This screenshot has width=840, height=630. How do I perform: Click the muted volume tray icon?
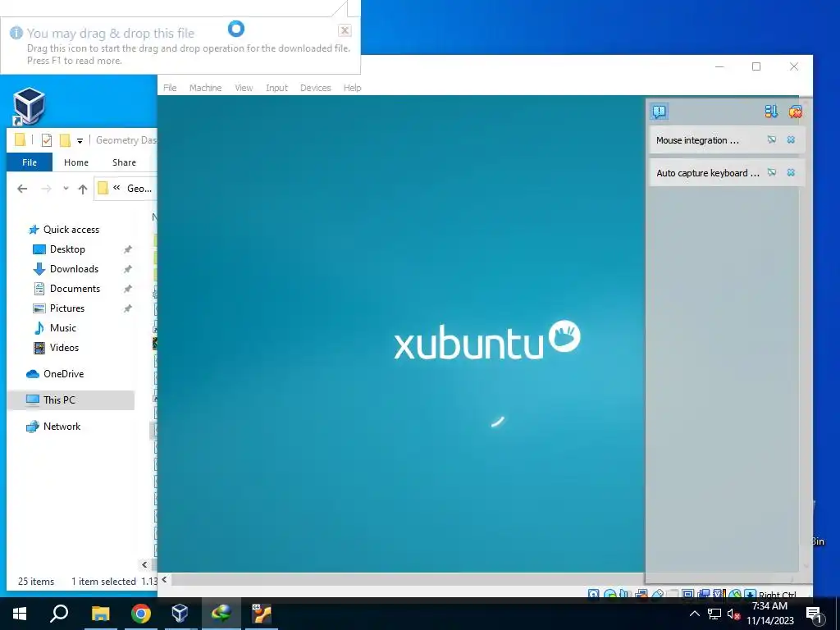(733, 614)
